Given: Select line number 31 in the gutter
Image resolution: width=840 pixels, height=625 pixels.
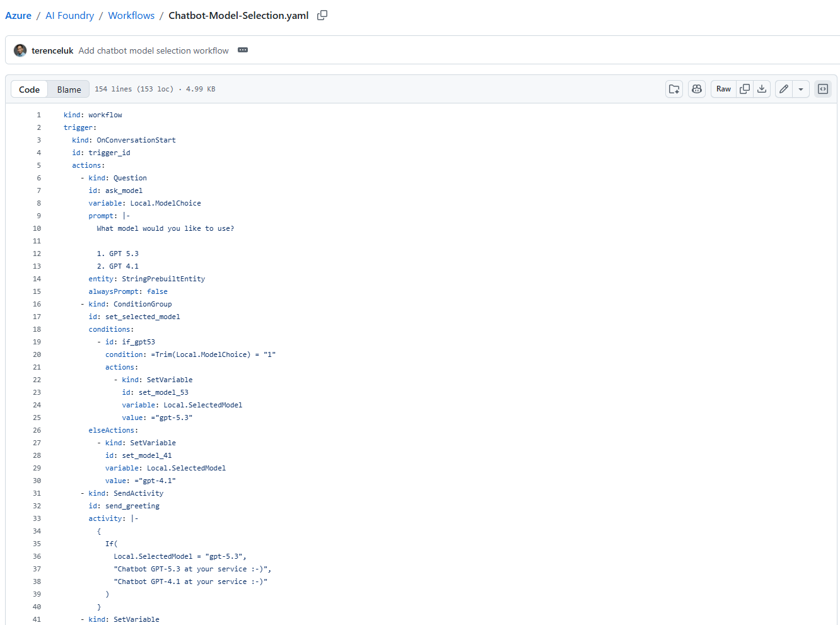Looking at the screenshot, I should point(37,493).
